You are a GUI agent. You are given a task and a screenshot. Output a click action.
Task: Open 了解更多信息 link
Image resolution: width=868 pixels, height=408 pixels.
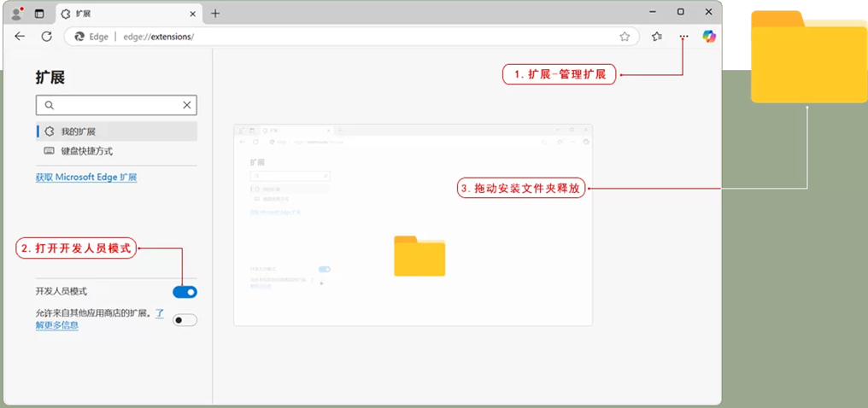pyautogui.click(x=57, y=325)
